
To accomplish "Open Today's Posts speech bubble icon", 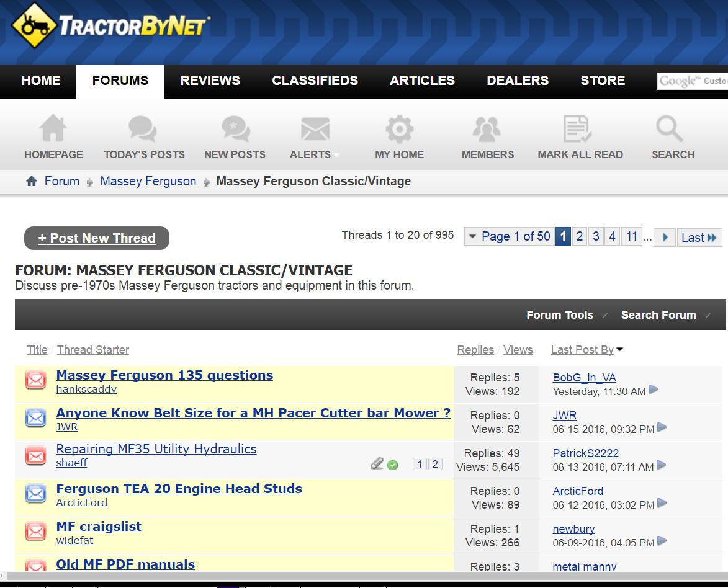I will click(x=143, y=128).
